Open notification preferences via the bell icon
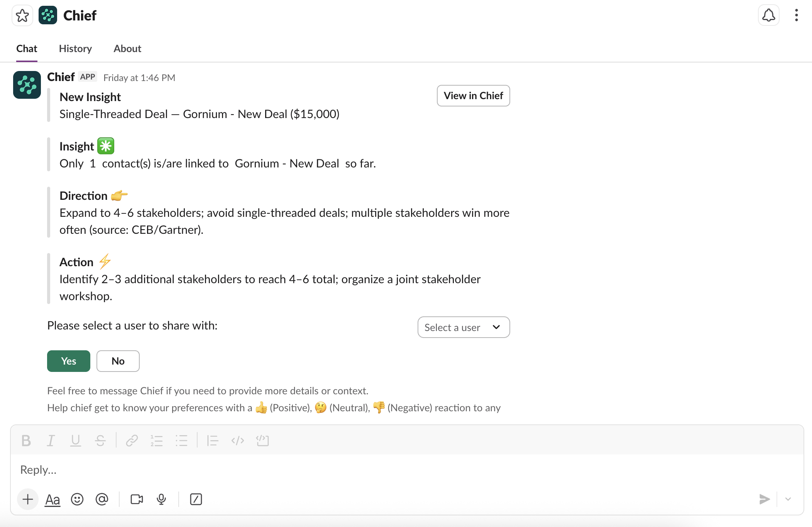 click(768, 15)
